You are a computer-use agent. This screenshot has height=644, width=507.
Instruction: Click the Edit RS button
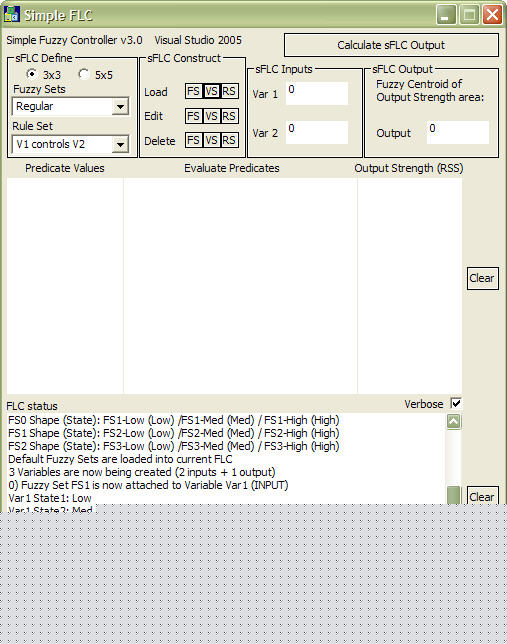(x=229, y=116)
